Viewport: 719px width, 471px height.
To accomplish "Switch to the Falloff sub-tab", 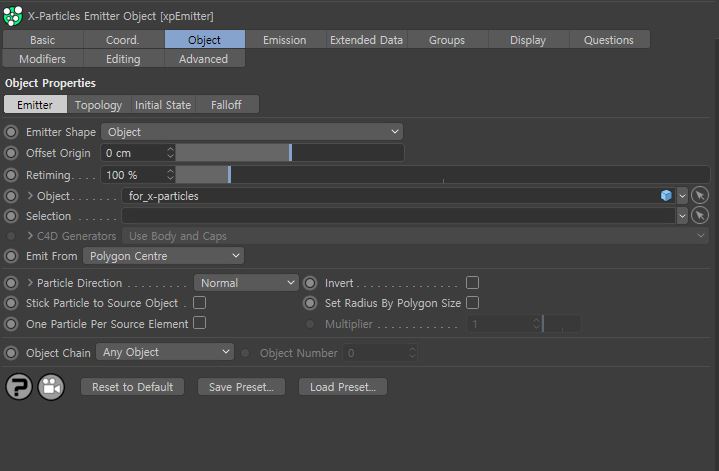I will click(227, 105).
